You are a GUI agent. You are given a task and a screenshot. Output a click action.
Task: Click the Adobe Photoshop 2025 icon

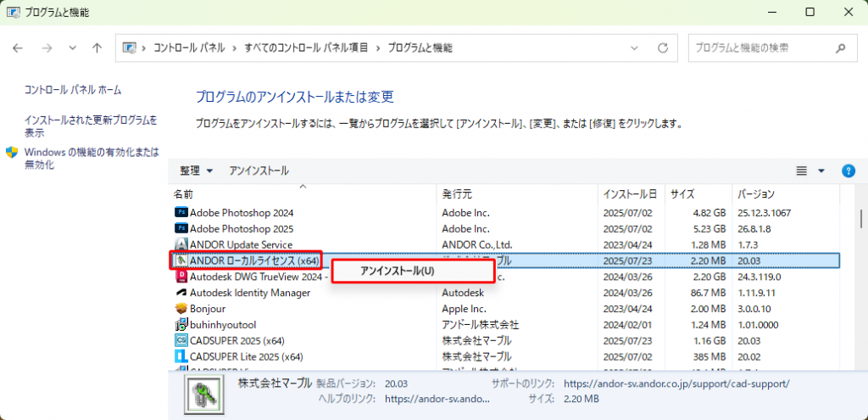tap(181, 228)
